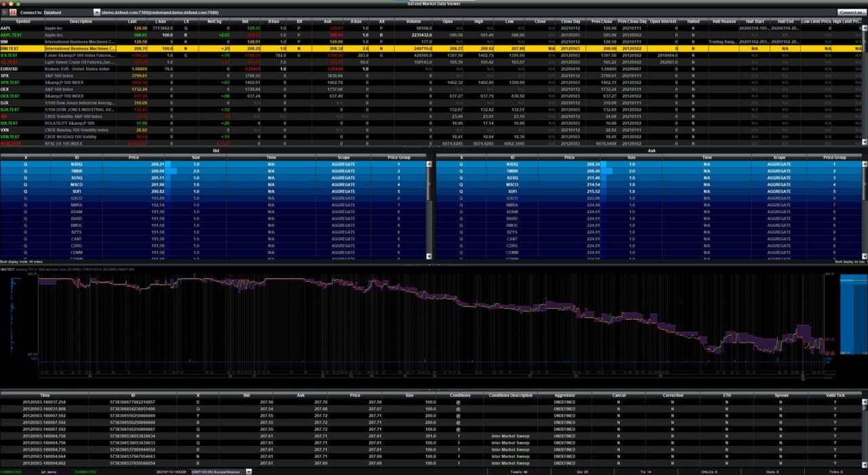Image resolution: width=868 pixels, height=475 pixels.
Task: Open the Connect to Datafeed dropdown
Action: [96, 12]
